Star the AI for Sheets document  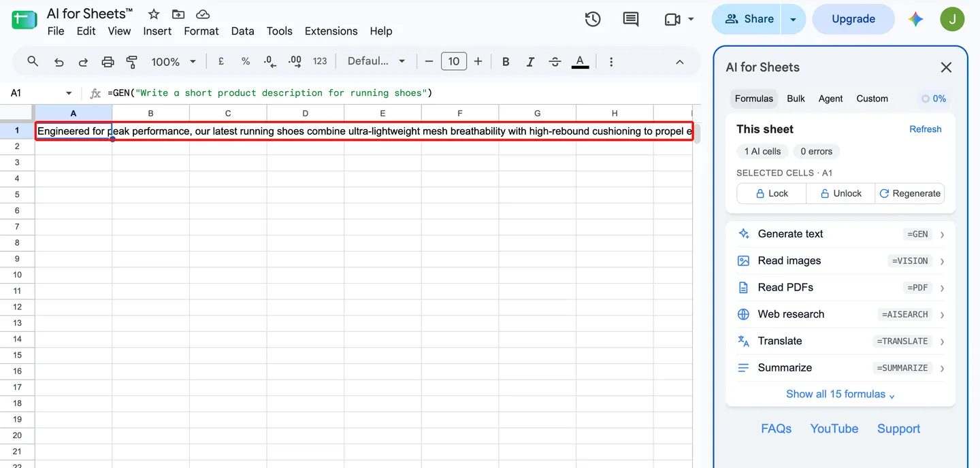pos(154,14)
